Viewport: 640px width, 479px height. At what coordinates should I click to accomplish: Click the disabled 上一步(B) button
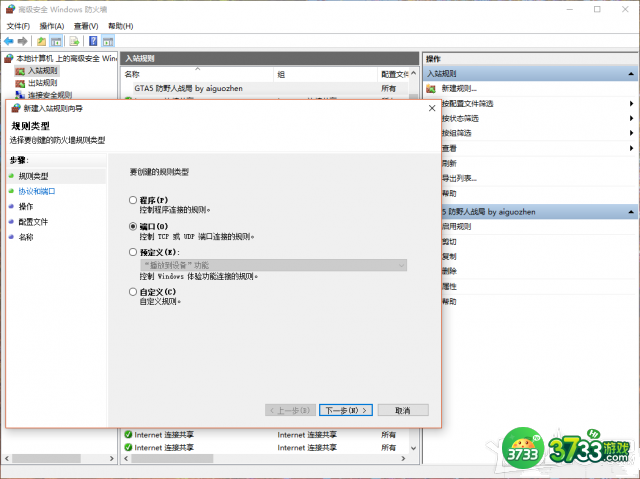tap(290, 410)
